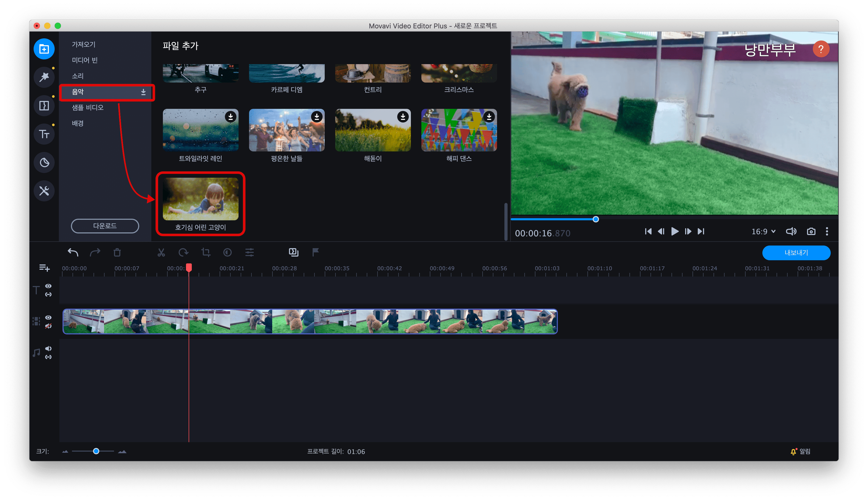Download the 해피 댄스 track
The height and width of the screenshot is (500, 868).
coord(489,117)
